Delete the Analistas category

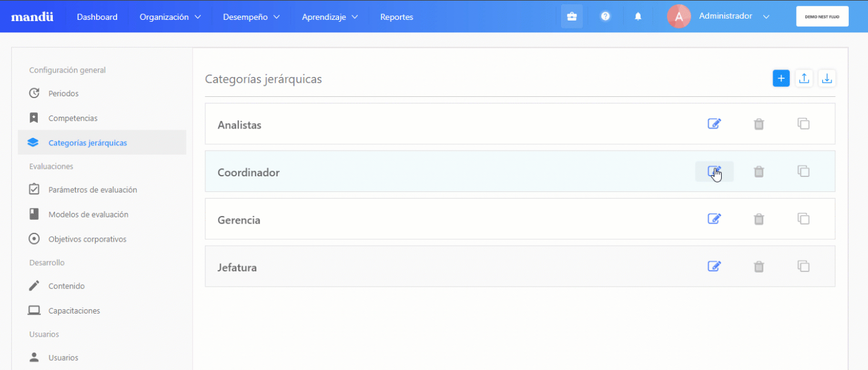[x=759, y=124]
